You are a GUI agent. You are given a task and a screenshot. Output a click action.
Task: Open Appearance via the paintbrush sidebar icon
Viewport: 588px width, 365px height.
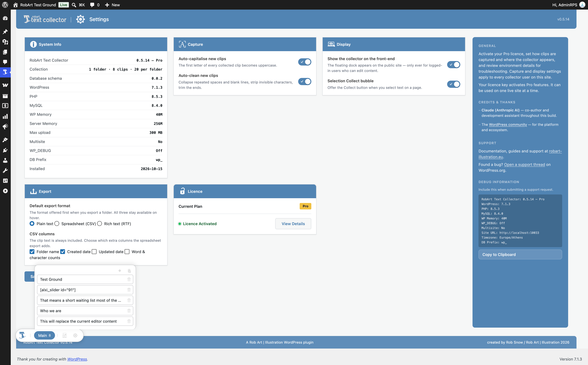[5, 140]
